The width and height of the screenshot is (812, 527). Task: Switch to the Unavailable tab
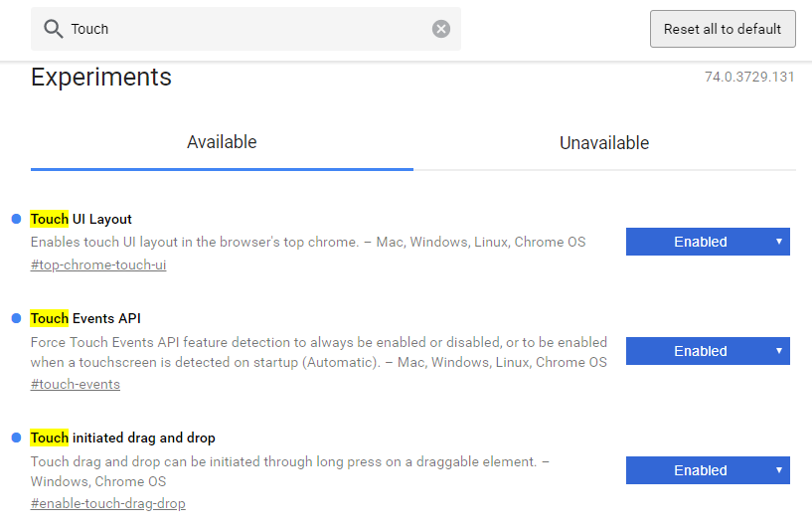pos(604,143)
